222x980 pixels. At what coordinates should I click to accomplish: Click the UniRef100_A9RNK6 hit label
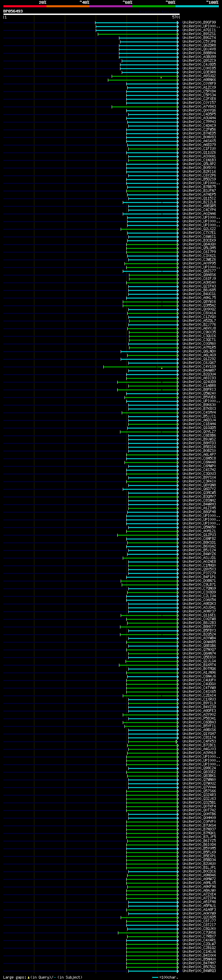tap(199, 80)
